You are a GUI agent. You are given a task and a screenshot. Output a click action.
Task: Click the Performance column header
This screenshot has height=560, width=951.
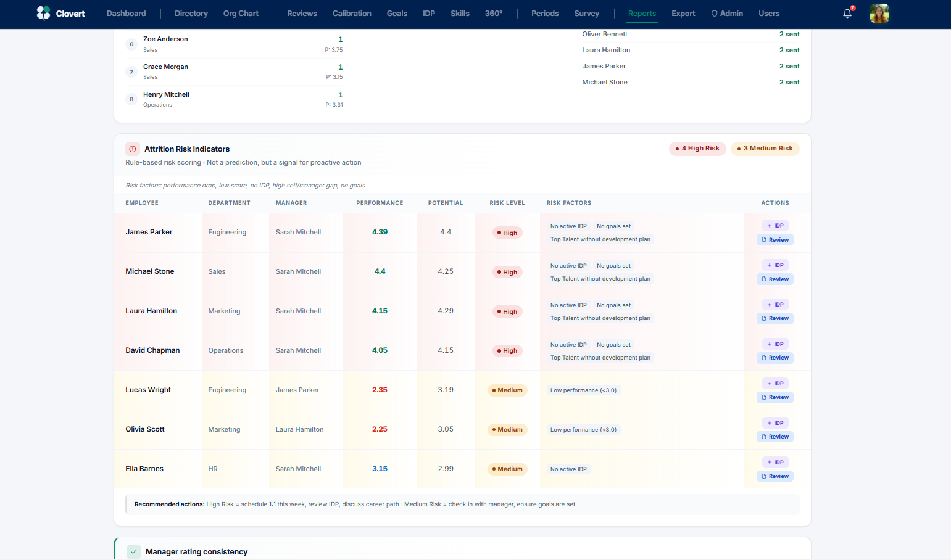tap(380, 203)
